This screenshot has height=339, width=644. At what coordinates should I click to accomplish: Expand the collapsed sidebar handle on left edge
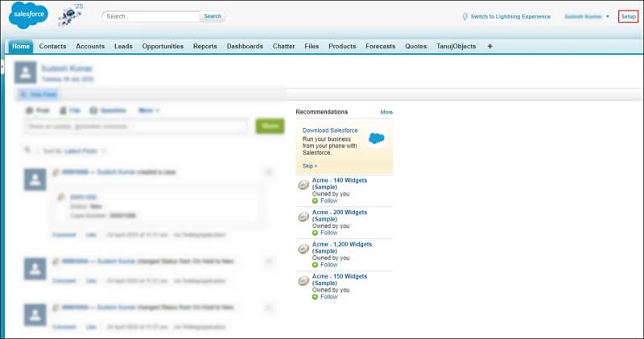(2, 67)
